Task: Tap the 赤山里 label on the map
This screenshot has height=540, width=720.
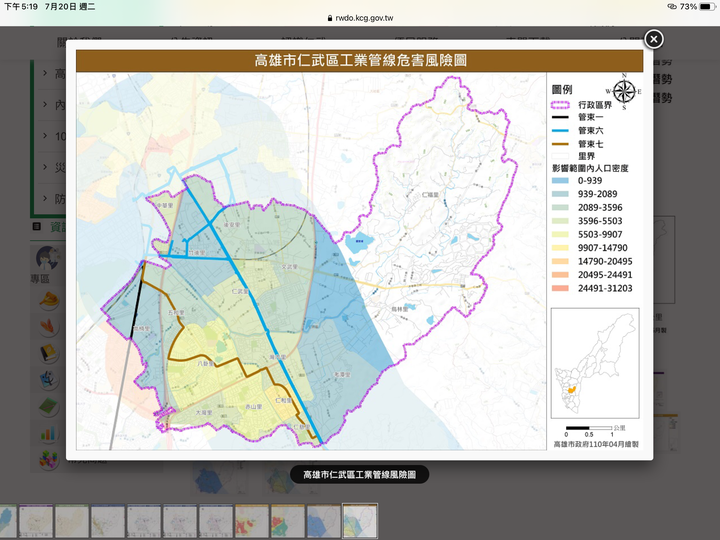Action: 253,407
